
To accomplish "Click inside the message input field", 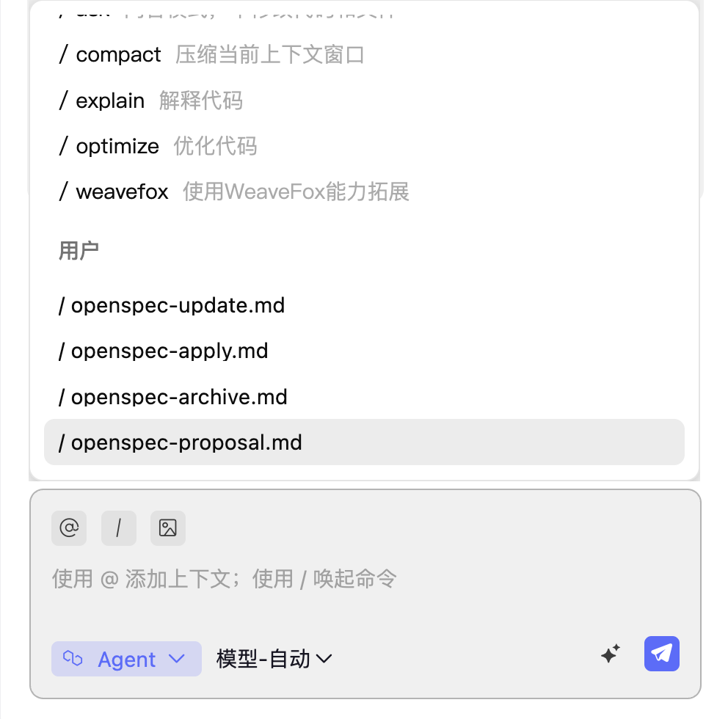I will point(294,579).
